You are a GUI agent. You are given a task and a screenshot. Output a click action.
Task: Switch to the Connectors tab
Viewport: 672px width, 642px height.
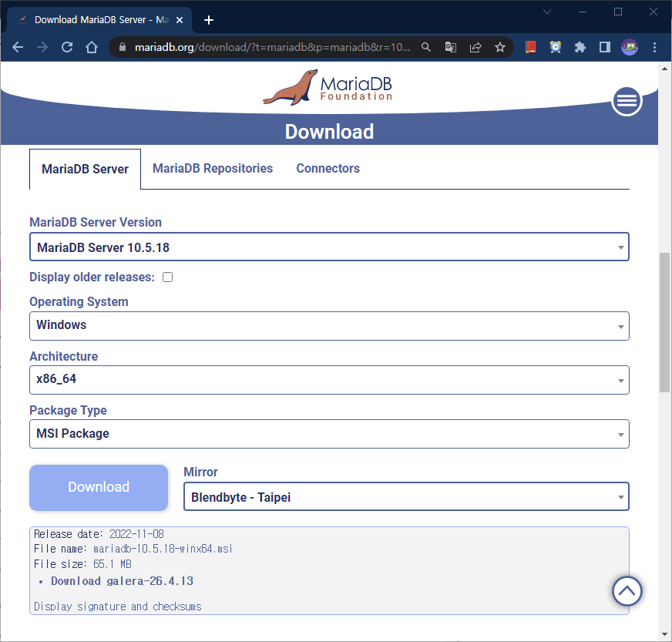(328, 169)
